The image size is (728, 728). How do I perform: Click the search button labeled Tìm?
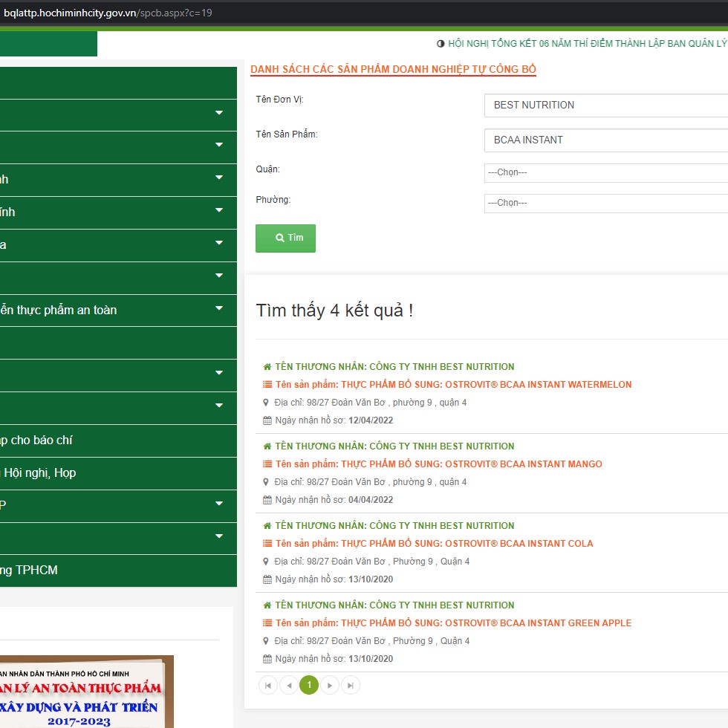click(285, 238)
